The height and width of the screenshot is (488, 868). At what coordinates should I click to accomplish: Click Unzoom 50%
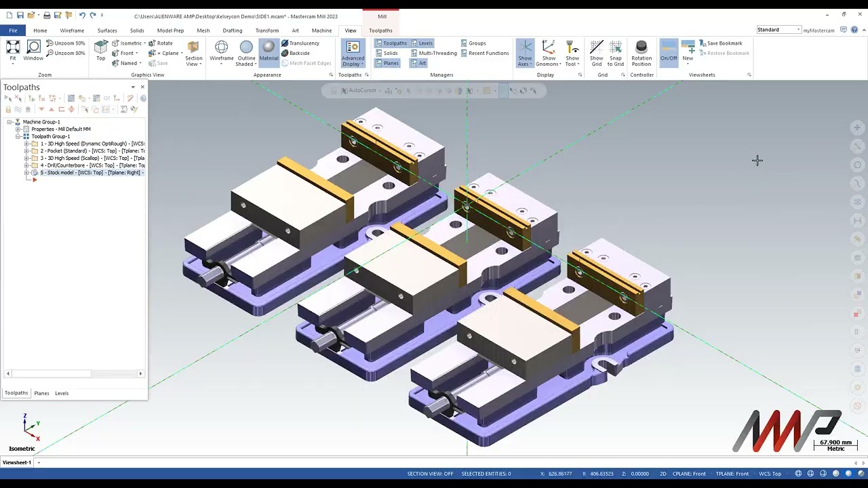[66, 43]
